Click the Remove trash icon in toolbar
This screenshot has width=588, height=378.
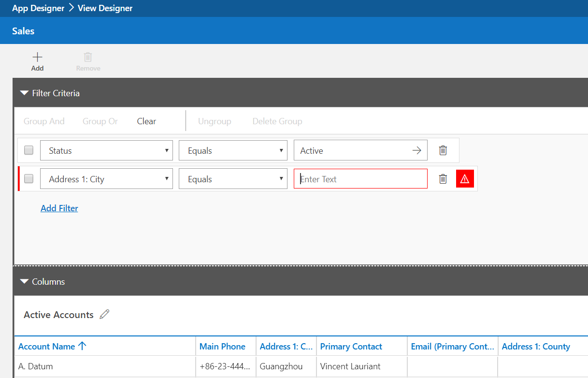click(x=88, y=57)
